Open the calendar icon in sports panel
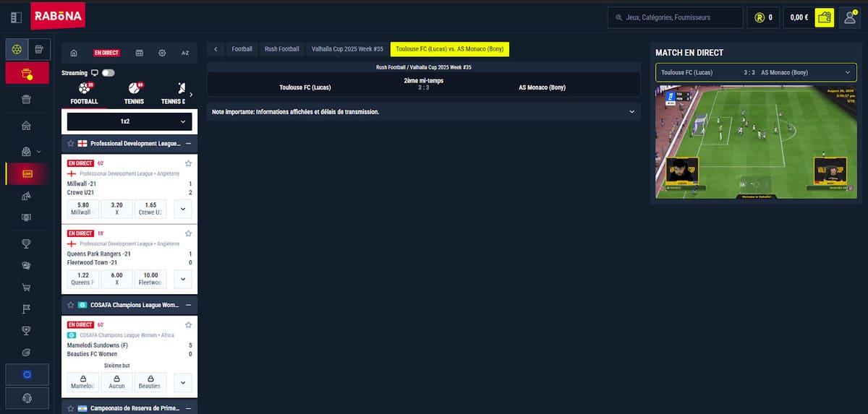This screenshot has height=414, width=868. [140, 53]
